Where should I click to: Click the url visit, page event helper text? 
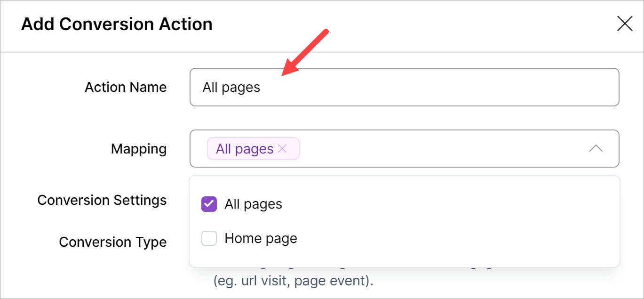[x=293, y=281]
